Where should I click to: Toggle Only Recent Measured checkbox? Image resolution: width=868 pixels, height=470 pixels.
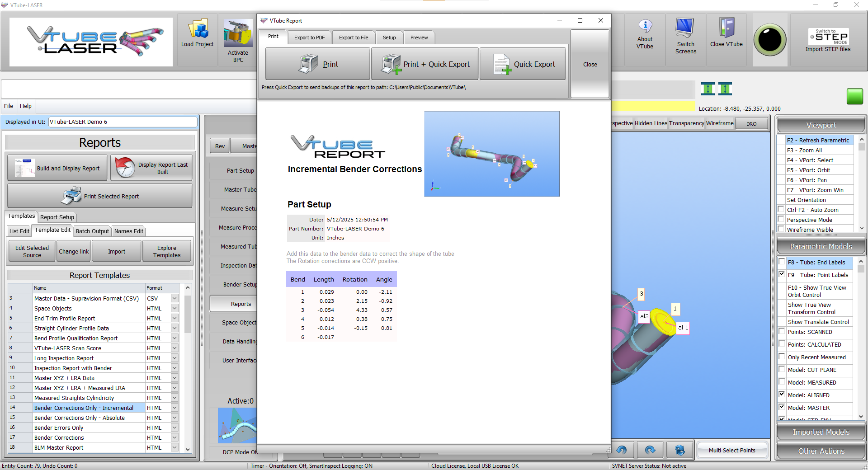pos(782,357)
